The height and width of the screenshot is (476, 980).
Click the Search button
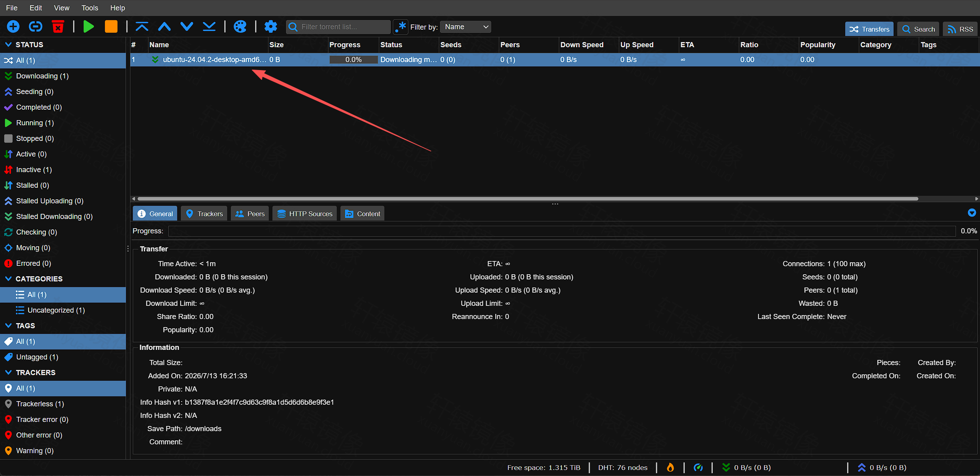point(918,29)
